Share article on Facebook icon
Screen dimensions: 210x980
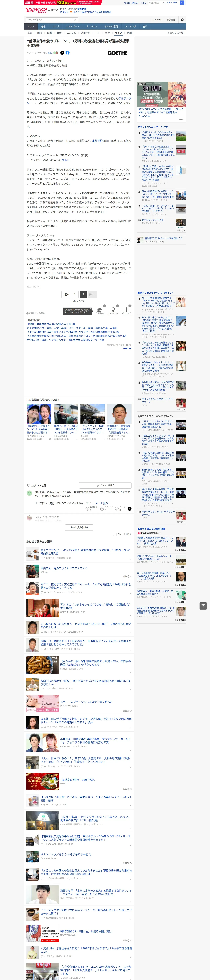pos(67,53)
